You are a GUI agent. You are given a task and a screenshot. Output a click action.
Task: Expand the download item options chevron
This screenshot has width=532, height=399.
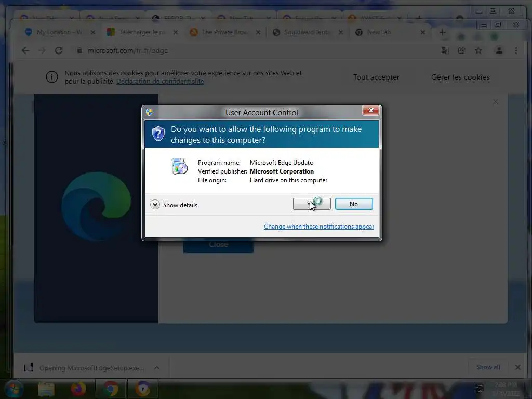tap(157, 368)
